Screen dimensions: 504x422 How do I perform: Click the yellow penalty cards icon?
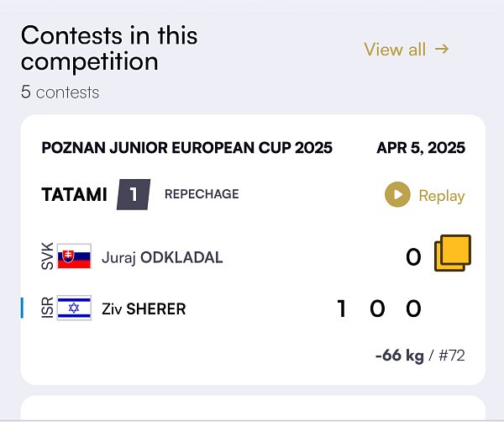(x=453, y=253)
